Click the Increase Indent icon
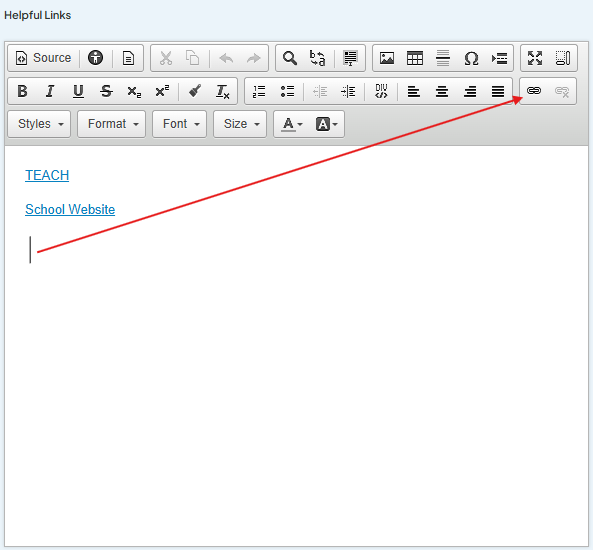 (348, 91)
